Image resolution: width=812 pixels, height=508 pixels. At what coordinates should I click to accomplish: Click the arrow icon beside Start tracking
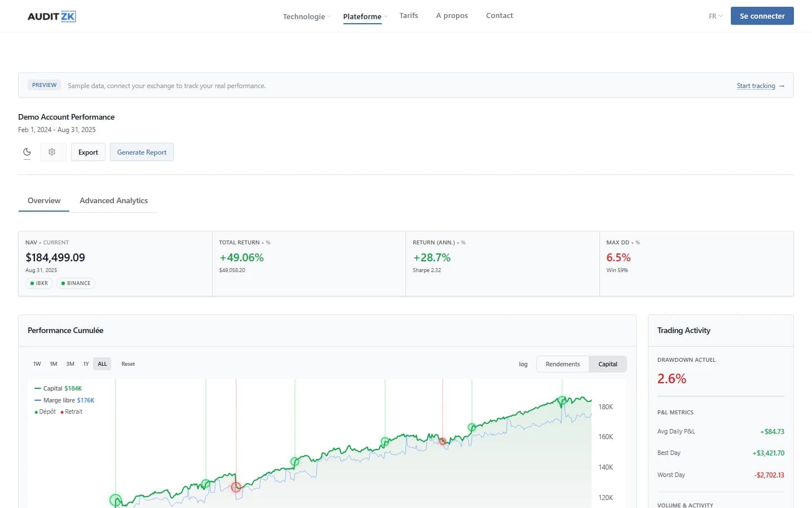782,86
